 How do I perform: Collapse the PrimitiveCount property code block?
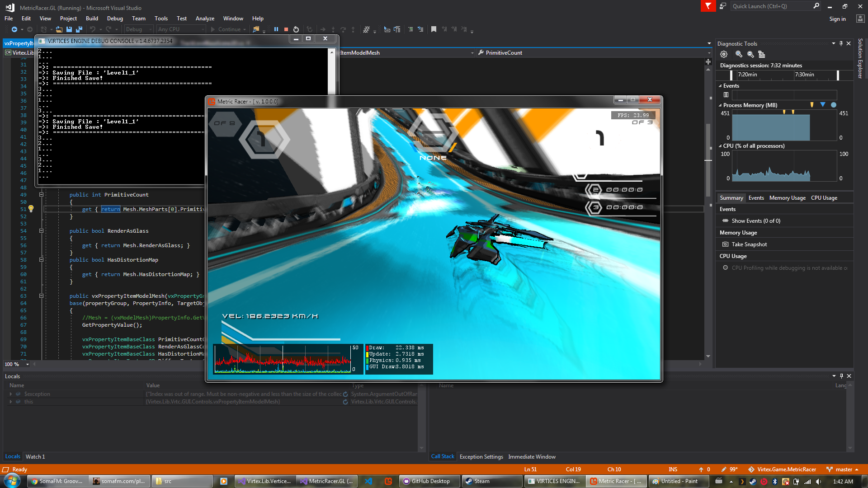(41, 195)
